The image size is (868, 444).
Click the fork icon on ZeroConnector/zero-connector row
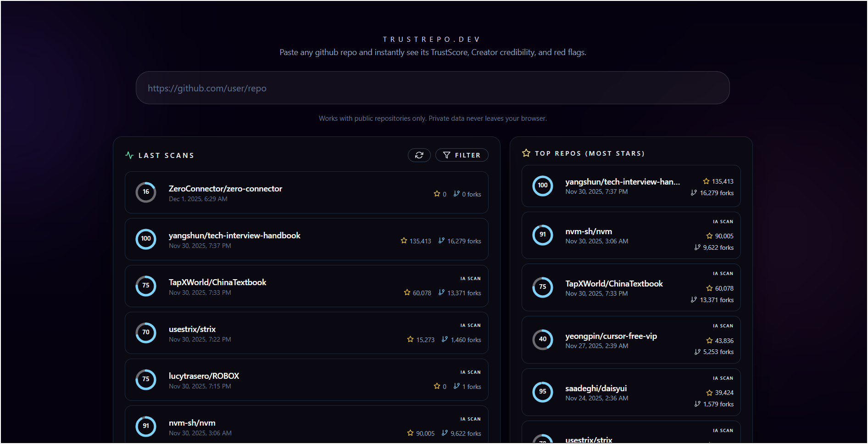(x=456, y=194)
